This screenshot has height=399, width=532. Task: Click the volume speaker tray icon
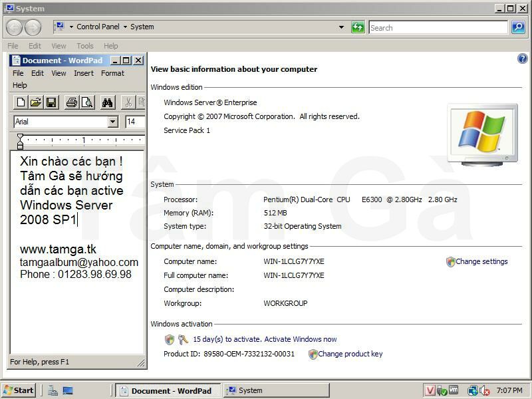point(484,391)
